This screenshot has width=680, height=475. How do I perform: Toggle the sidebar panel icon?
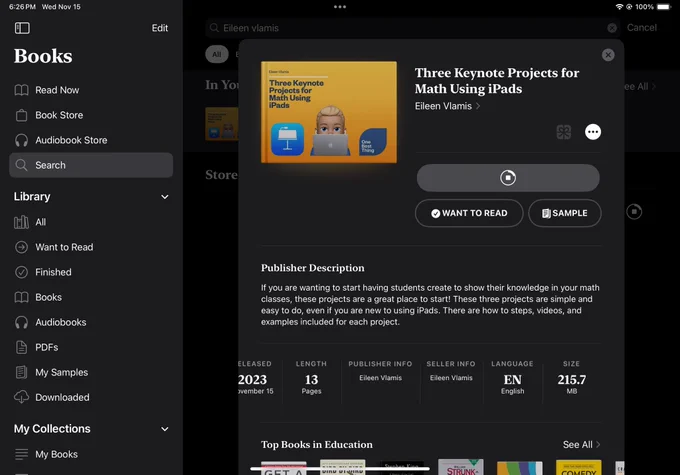tap(22, 28)
